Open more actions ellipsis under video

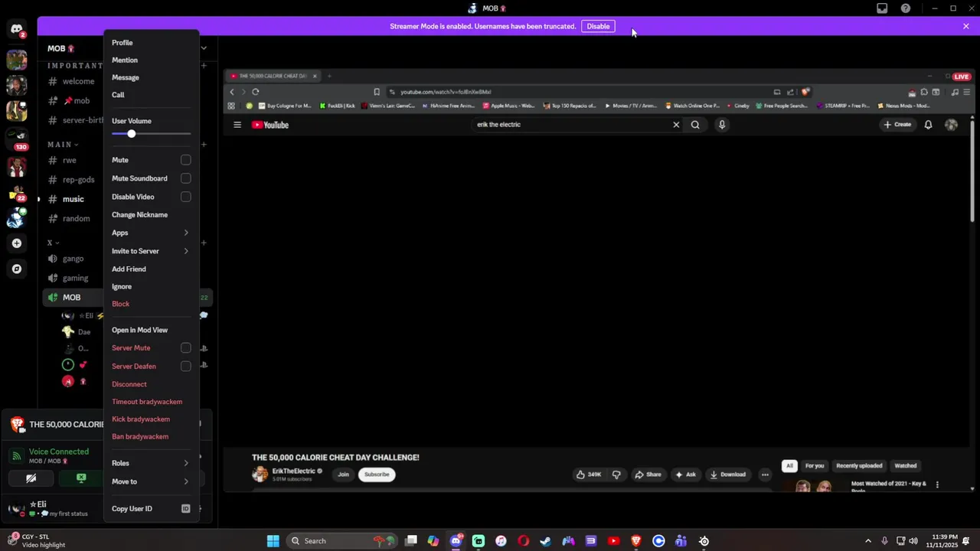tap(765, 474)
